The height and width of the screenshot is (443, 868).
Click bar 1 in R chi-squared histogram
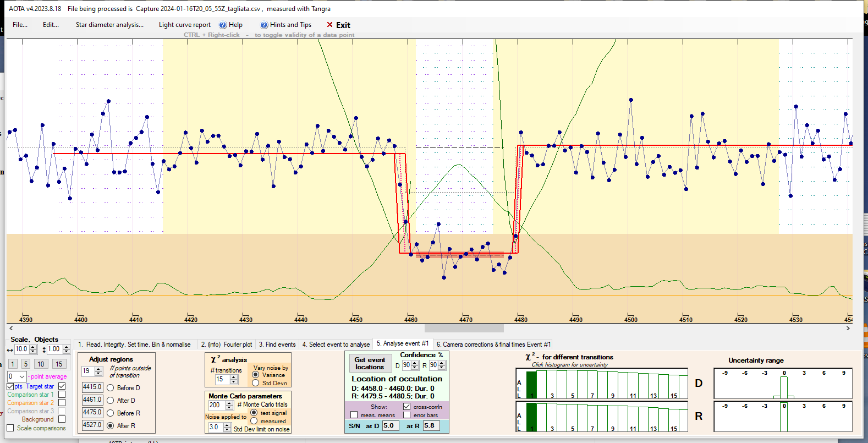[x=531, y=417]
